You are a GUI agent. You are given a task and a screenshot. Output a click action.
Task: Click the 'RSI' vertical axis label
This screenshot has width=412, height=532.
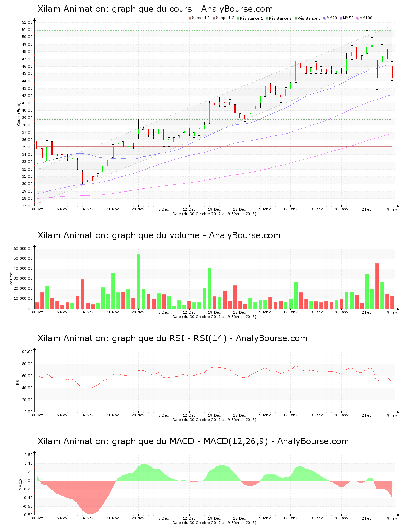[18, 381]
